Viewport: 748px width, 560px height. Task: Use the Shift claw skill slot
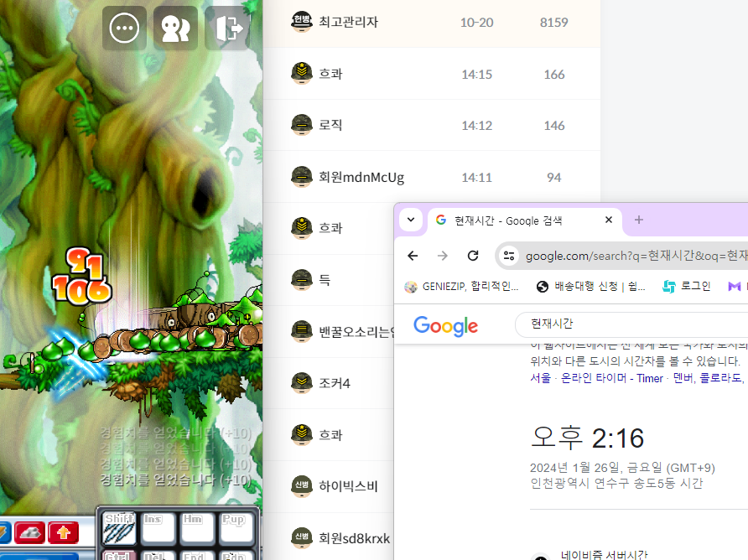[118, 529]
